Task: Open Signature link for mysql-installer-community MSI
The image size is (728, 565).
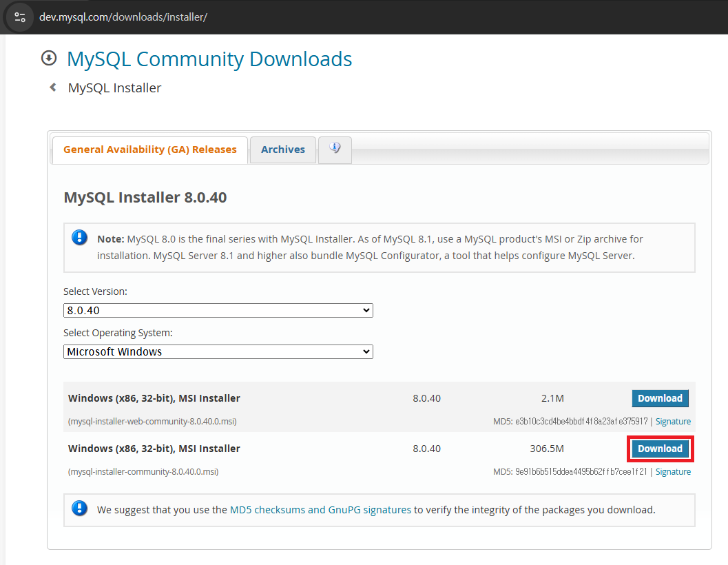Action: pyautogui.click(x=673, y=471)
